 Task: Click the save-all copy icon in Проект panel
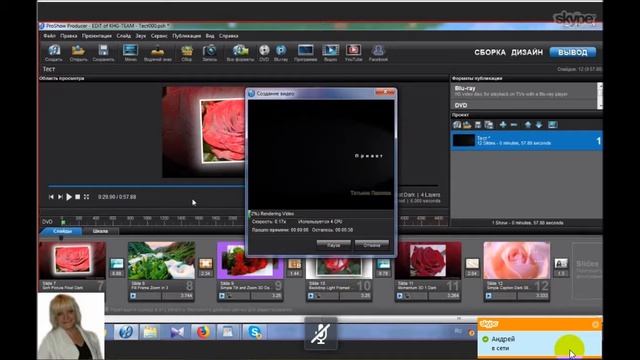489,125
